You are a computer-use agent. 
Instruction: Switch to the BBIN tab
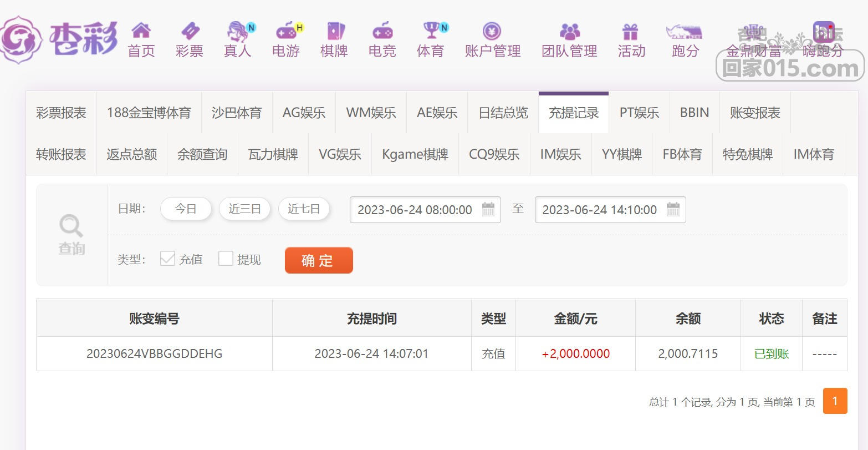tap(695, 113)
